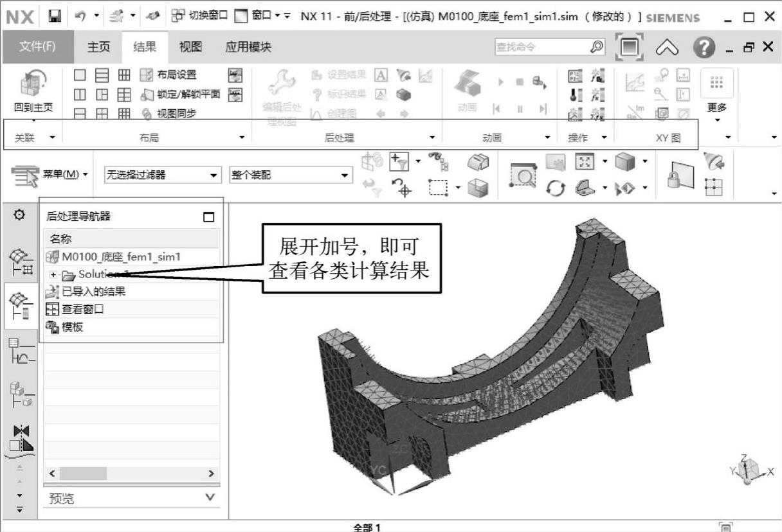Select 已导入的结果 imported results row
The height and width of the screenshot is (532, 782).
(x=132, y=292)
